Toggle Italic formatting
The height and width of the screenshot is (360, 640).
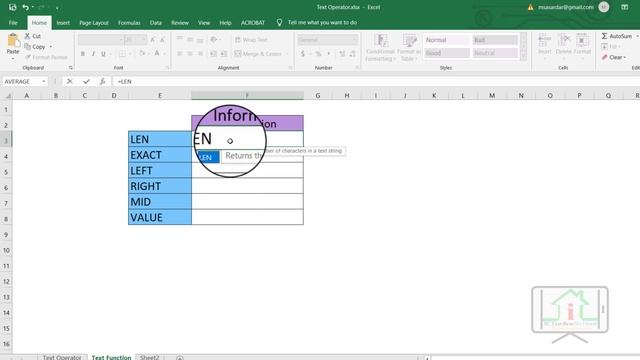93,54
